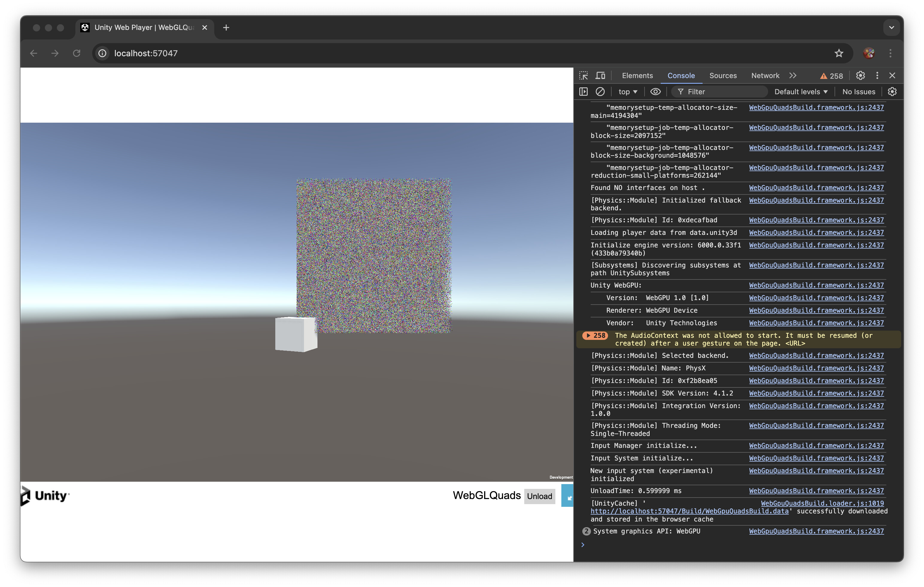This screenshot has width=924, height=587.
Task: Open the WebGpuQuadsBuild.framework.js:2437 source link
Action: 816,107
